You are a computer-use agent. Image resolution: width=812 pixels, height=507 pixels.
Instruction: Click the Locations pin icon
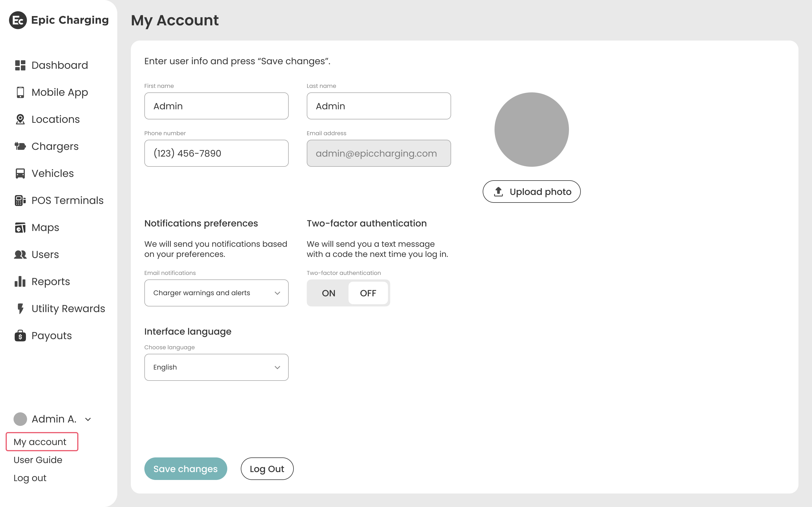(20, 119)
